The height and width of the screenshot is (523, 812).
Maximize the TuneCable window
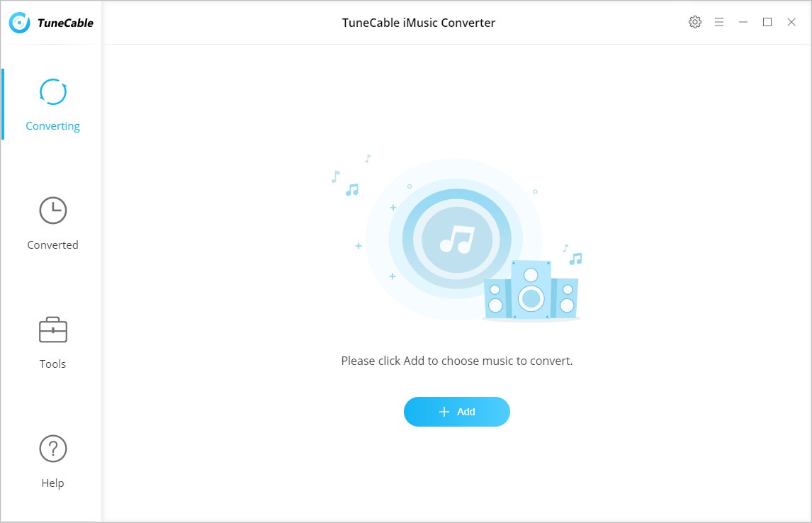pos(767,22)
